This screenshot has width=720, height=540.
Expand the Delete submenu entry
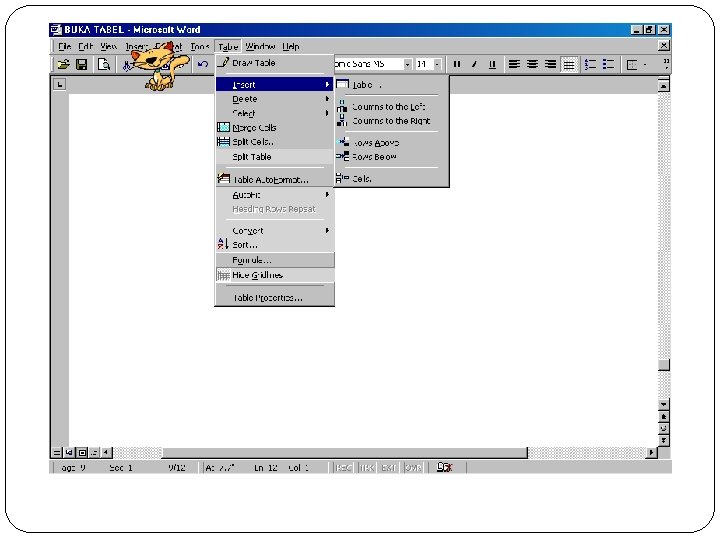coord(275,99)
